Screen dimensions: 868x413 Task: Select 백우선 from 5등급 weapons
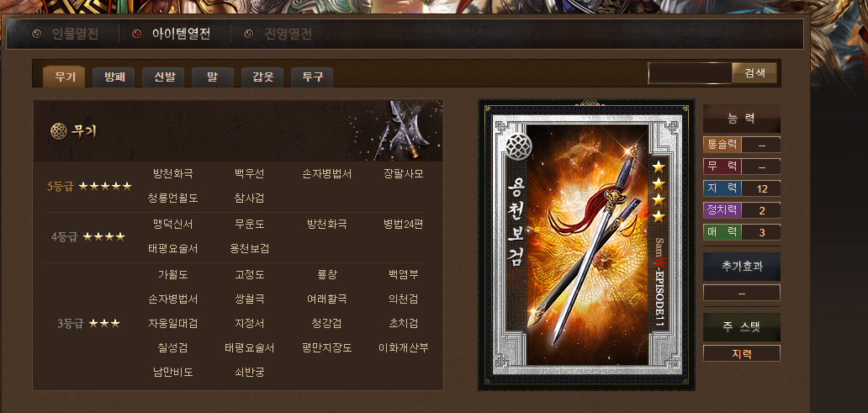[x=250, y=174]
